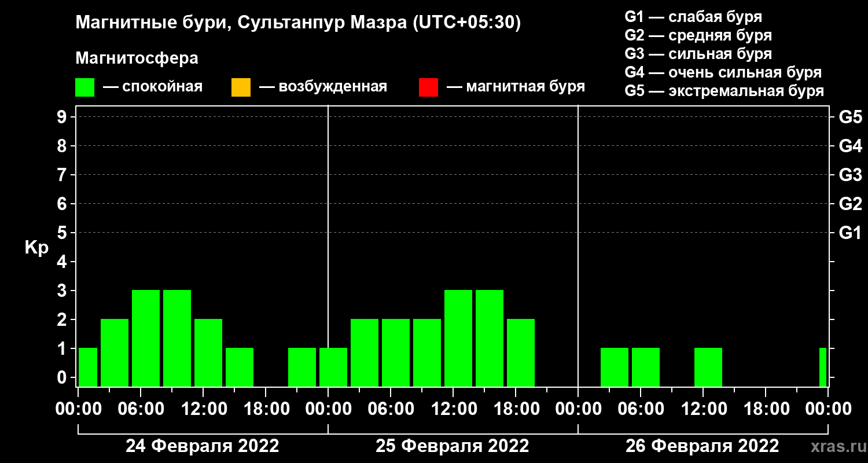Click the 18:00 time label under 26 February

[x=766, y=409]
